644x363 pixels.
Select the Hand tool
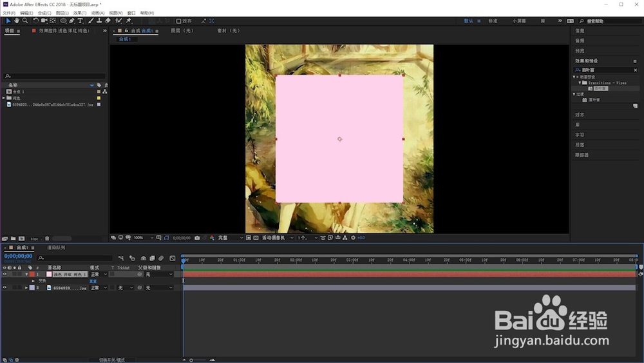tap(17, 21)
